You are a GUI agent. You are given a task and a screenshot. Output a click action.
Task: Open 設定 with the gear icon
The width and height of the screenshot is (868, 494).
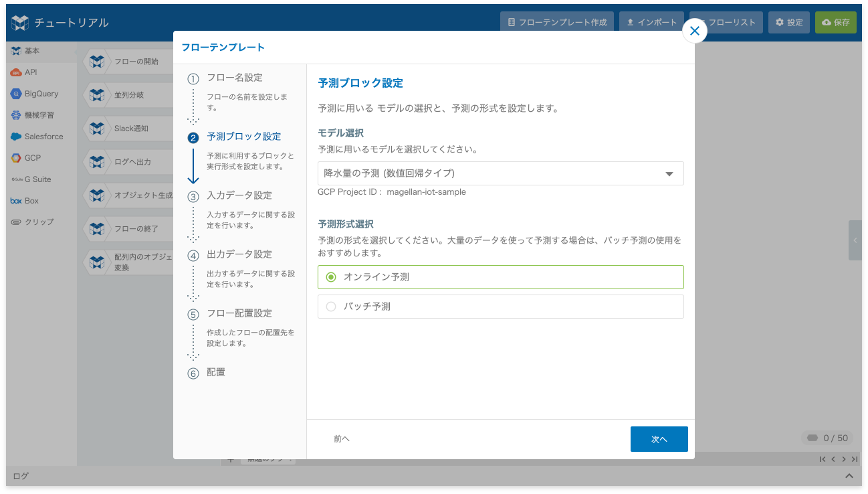coord(789,22)
